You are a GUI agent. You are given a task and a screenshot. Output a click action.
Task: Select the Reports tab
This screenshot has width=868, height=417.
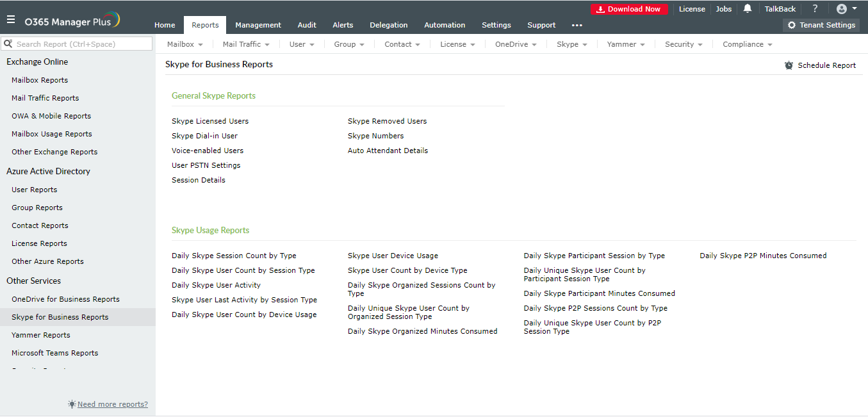point(205,25)
